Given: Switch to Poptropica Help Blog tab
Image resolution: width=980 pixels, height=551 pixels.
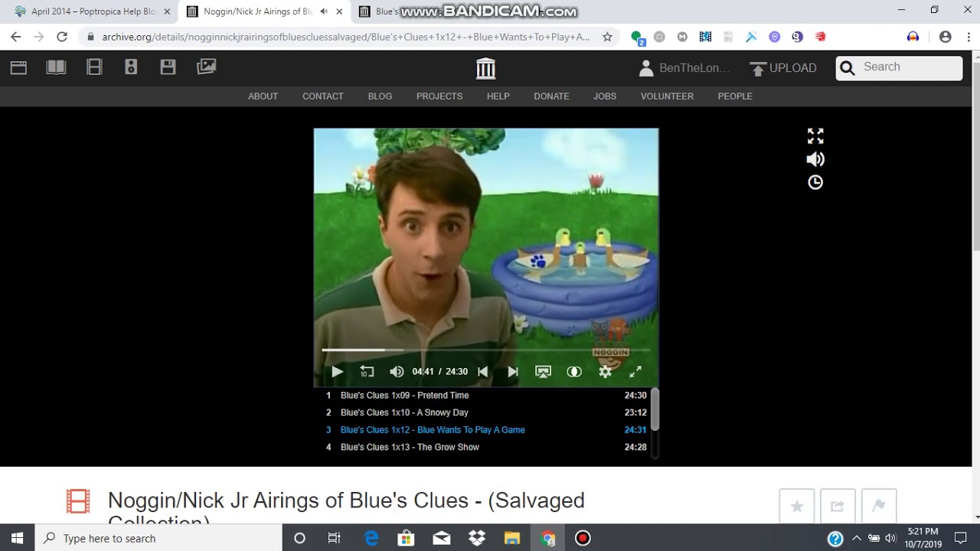Looking at the screenshot, I should pos(92,11).
